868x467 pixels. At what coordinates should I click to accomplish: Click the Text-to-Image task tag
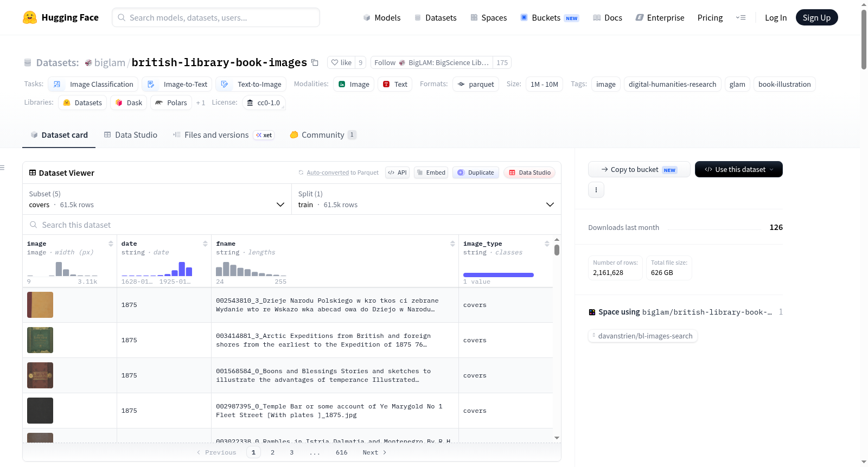tap(251, 84)
